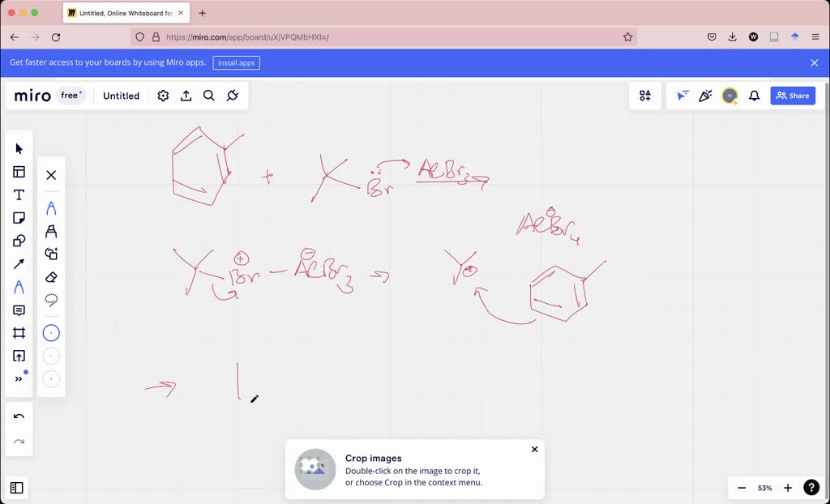The height and width of the screenshot is (504, 830).
Task: Select the highlighter tool
Action: pos(51,230)
